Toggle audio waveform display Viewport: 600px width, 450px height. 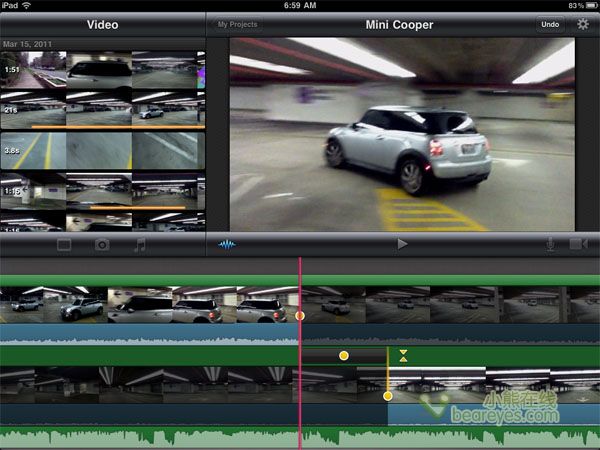pyautogui.click(x=227, y=244)
